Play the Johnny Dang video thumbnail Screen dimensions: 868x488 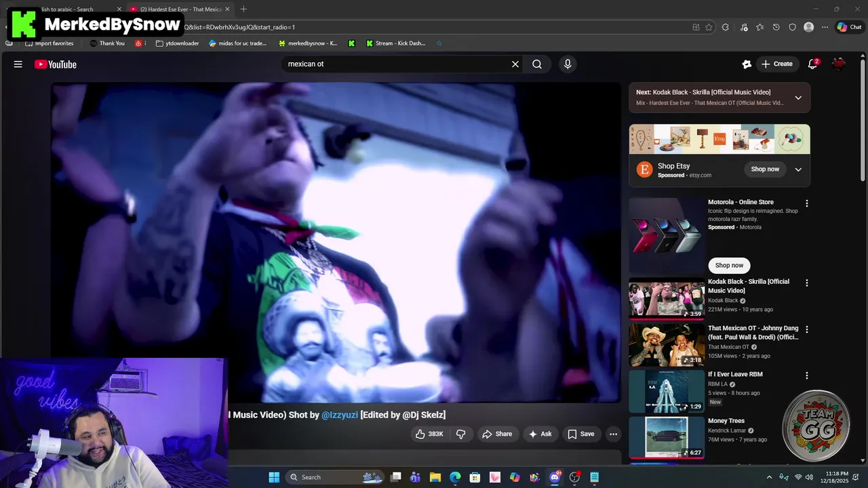click(667, 345)
